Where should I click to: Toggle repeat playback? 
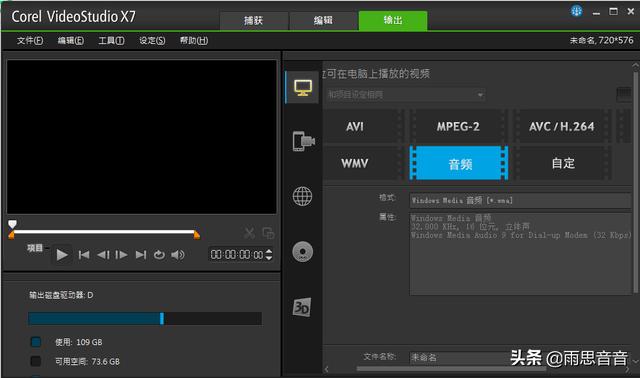click(159, 255)
